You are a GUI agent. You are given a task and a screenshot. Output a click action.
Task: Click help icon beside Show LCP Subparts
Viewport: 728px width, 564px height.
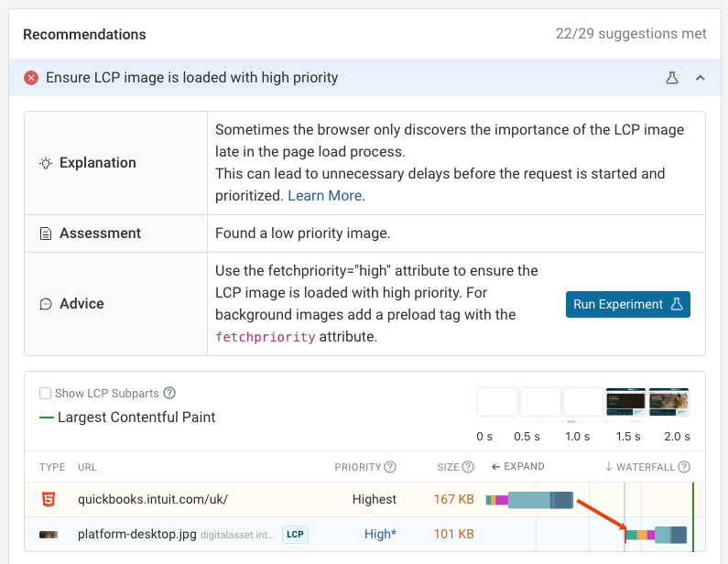(168, 394)
